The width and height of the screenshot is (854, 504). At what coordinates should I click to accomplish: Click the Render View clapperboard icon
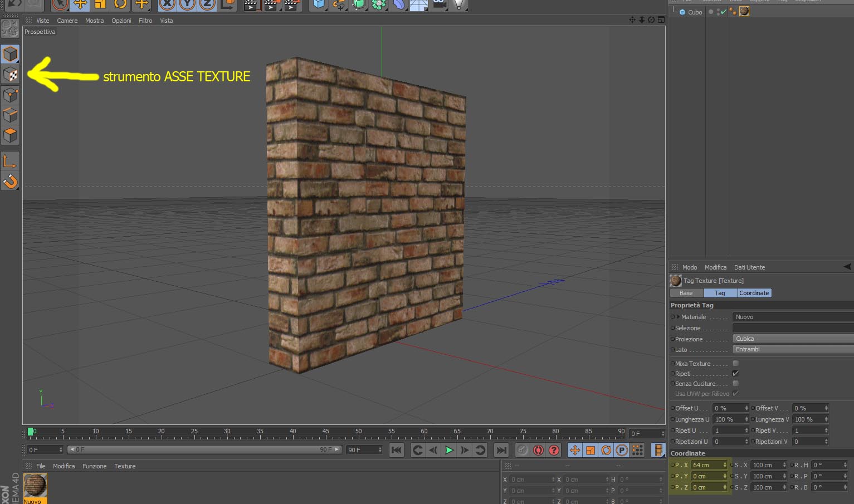251,4
